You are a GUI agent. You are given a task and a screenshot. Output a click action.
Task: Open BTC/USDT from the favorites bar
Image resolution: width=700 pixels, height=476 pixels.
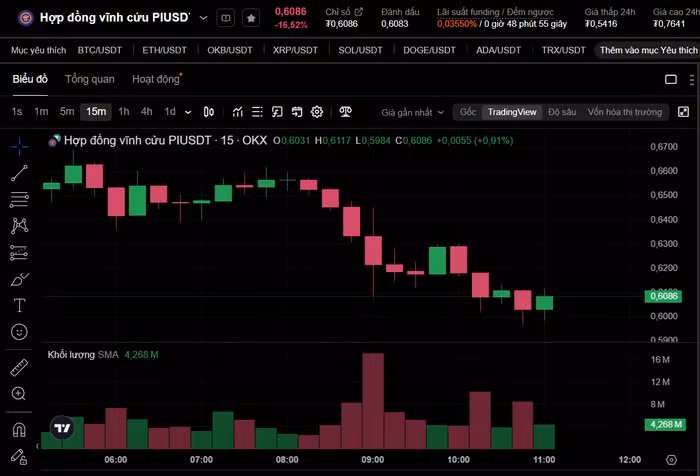pyautogui.click(x=99, y=49)
